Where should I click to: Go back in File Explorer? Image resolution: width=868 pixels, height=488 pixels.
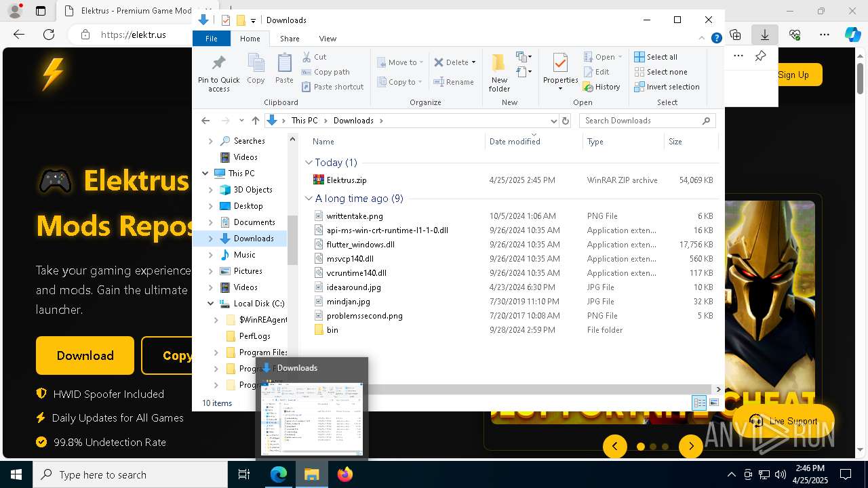pos(205,121)
